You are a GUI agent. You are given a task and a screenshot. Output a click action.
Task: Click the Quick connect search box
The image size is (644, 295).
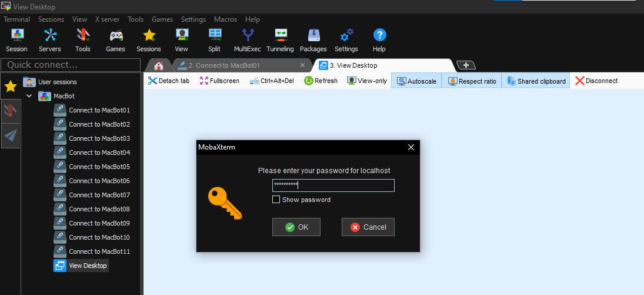click(x=71, y=65)
